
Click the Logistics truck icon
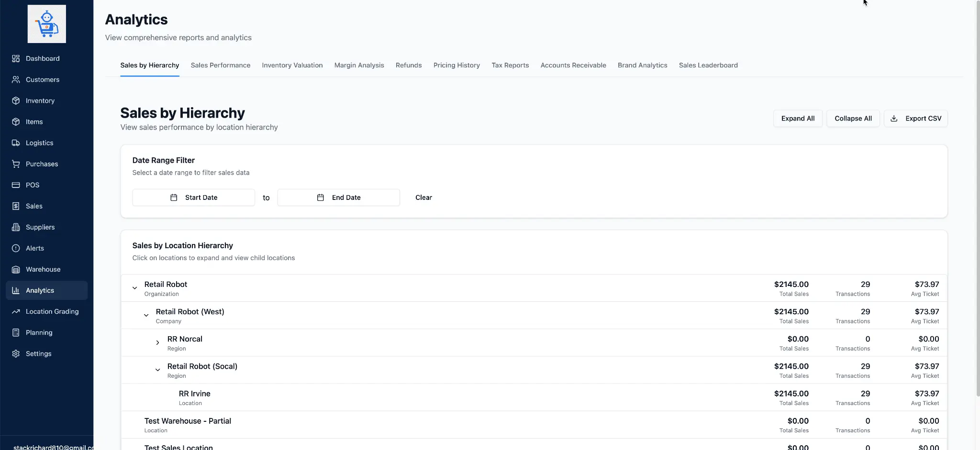click(16, 143)
